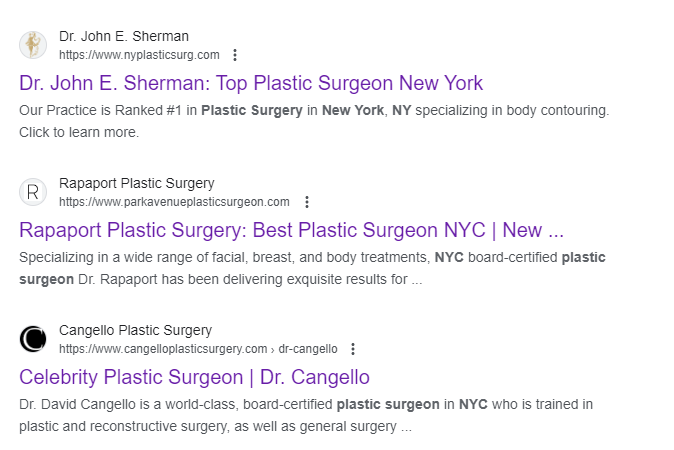Click the 'Cangello Plastic Surgery' site name label
The height and width of the screenshot is (450, 674).
[135, 331]
